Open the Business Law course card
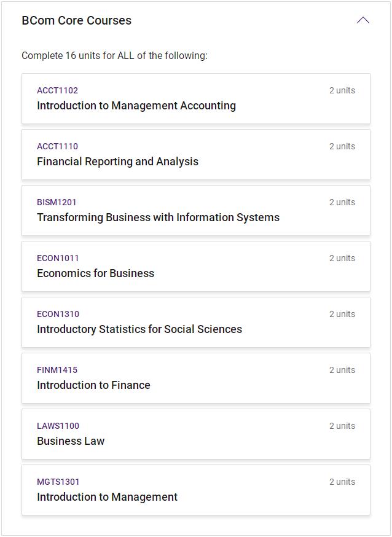This screenshot has height=537, width=392. [x=71, y=441]
